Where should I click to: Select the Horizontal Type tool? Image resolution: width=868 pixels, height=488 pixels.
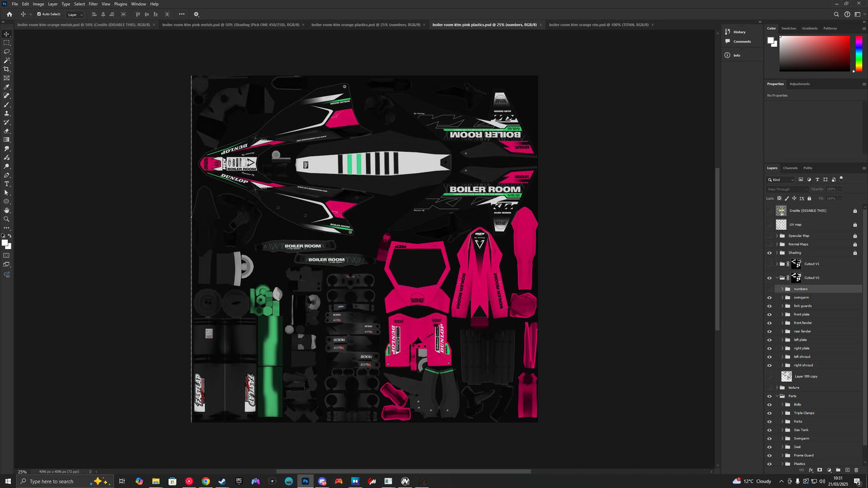click(7, 184)
